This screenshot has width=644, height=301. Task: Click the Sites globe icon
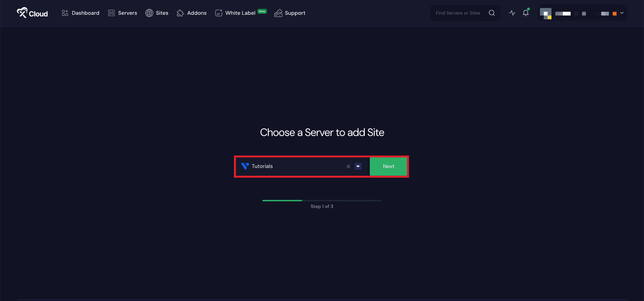pos(149,13)
